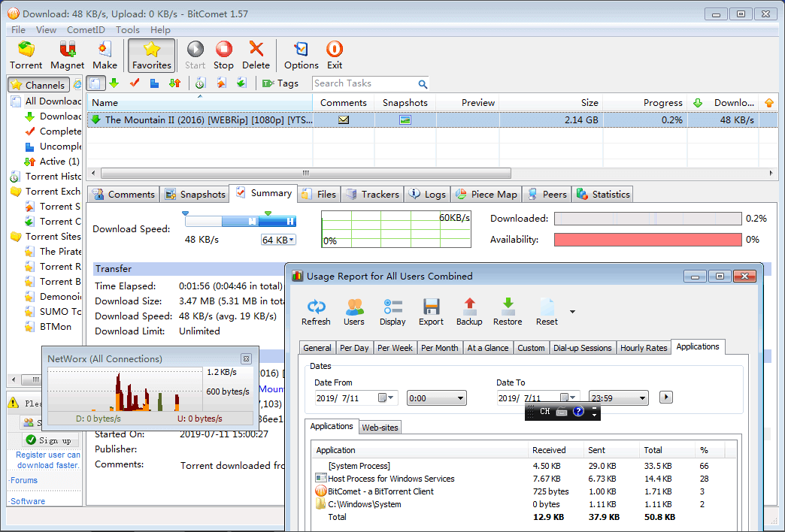Select The Mountain II torrent row
Image resolution: width=785 pixels, height=532 pixels.
[x=432, y=119]
